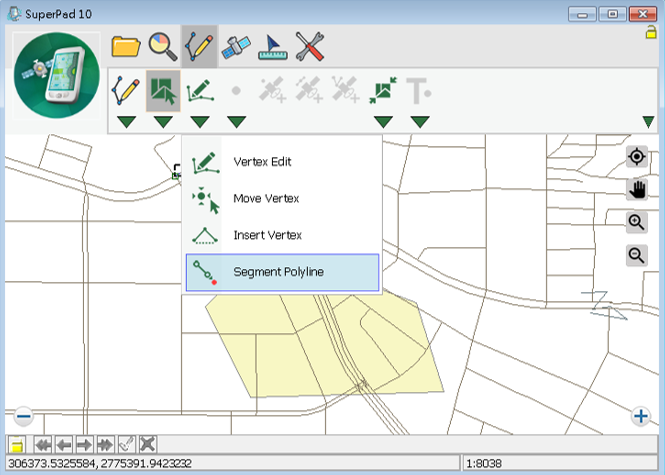Open the measure ruler tool tab

[273, 46]
